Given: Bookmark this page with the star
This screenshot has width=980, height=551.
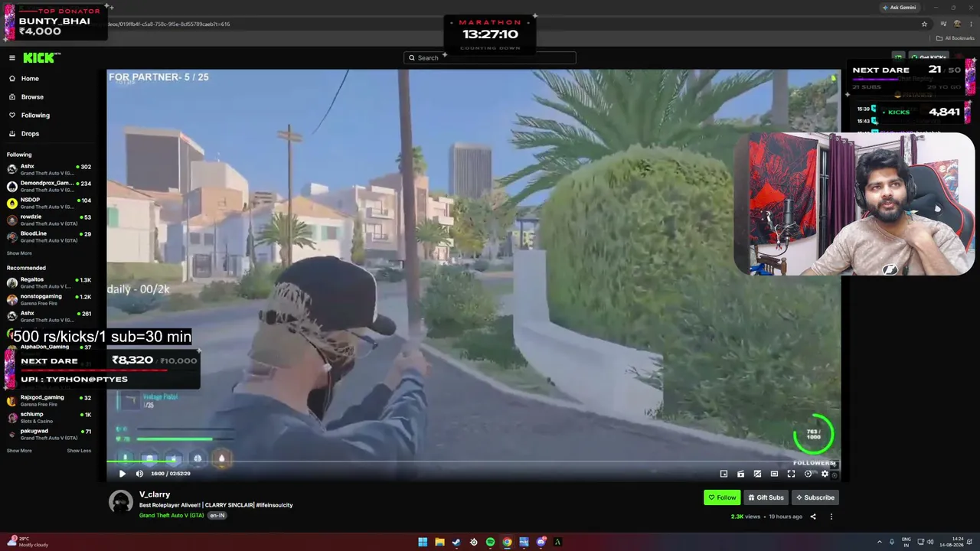Looking at the screenshot, I should point(924,24).
